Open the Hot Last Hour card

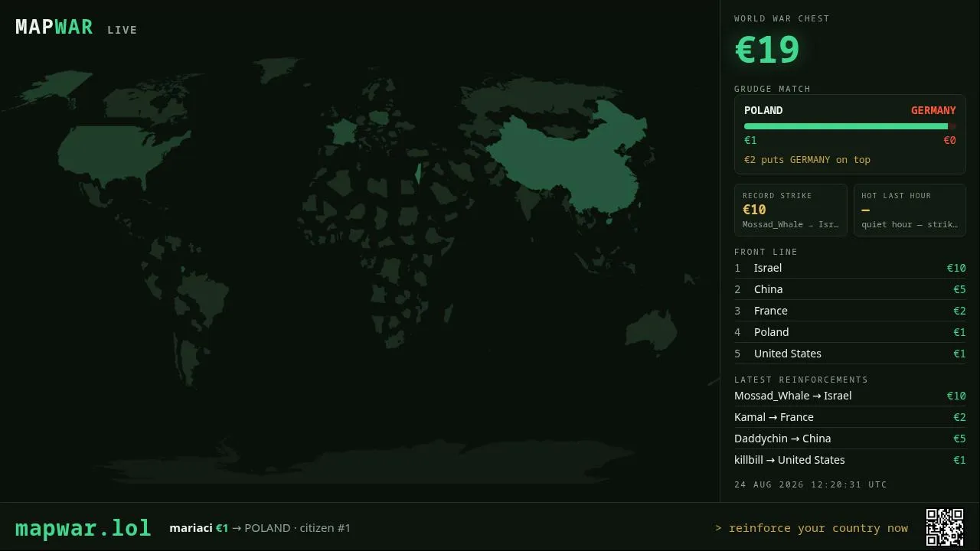tap(910, 210)
